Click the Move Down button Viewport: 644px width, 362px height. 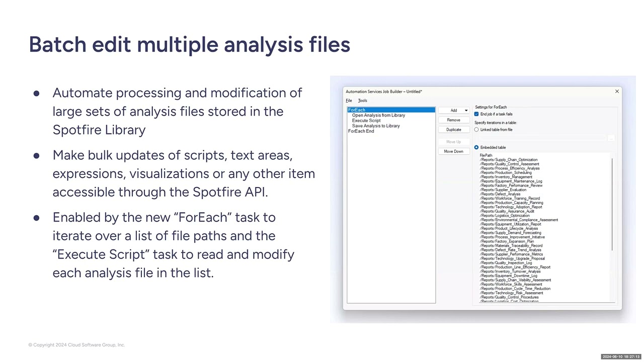click(453, 151)
